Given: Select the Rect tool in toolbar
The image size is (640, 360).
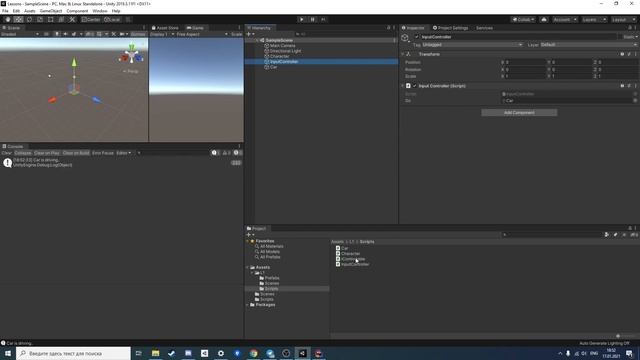Looking at the screenshot, I should (x=50, y=19).
